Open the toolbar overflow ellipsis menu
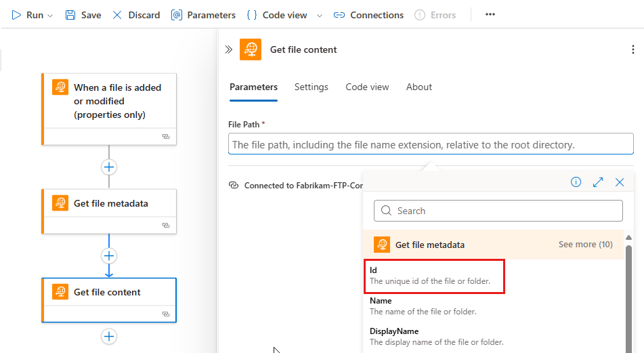The width and height of the screenshot is (644, 353). 490,15
